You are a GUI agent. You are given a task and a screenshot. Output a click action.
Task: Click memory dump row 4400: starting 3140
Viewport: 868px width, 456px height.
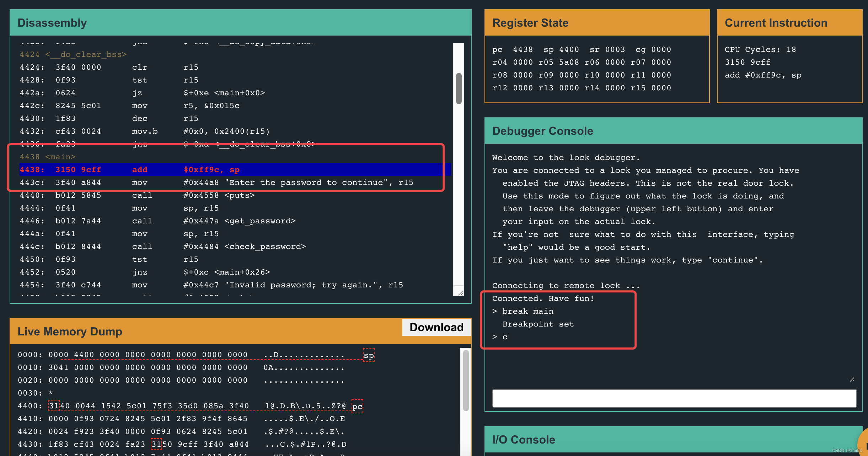point(182,406)
